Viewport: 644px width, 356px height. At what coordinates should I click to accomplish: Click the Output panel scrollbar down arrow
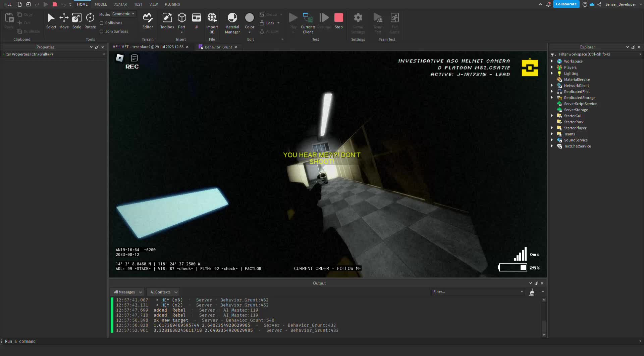tap(544, 335)
